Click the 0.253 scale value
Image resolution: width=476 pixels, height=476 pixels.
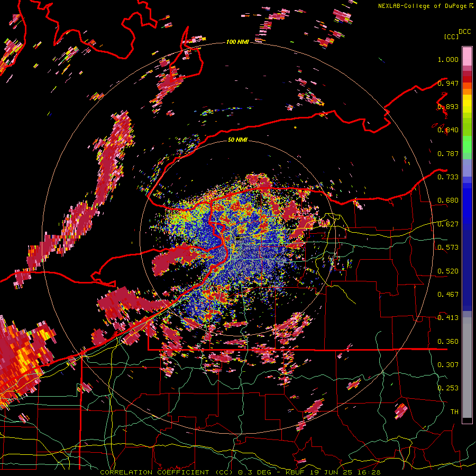448,388
